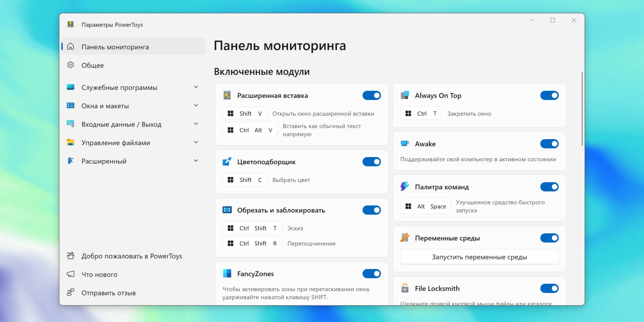Open the Общее settings page
This screenshot has width=644, height=322.
point(133,65)
